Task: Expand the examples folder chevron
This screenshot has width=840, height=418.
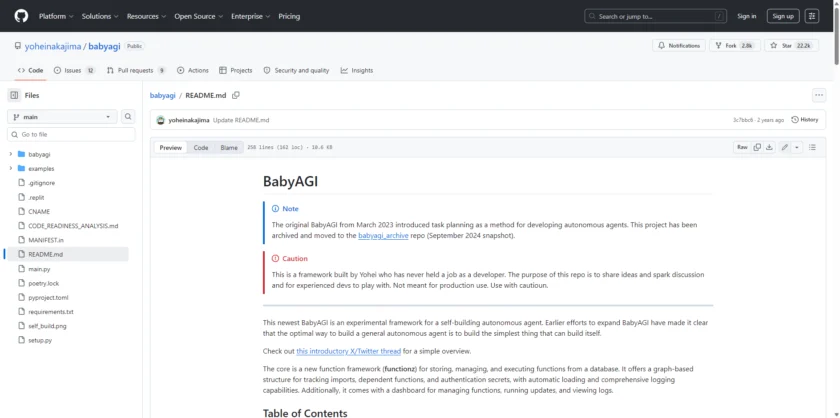Action: (x=10, y=169)
